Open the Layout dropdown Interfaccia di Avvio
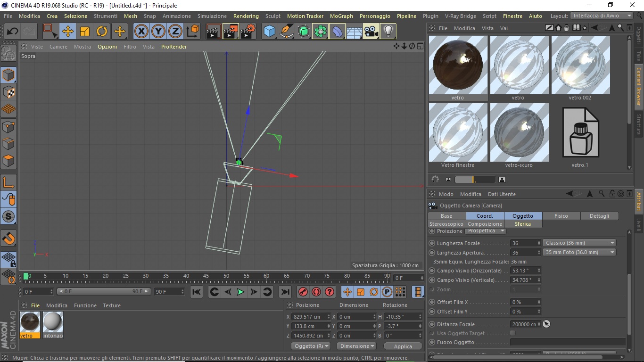This screenshot has height=362, width=644. pyautogui.click(x=602, y=16)
